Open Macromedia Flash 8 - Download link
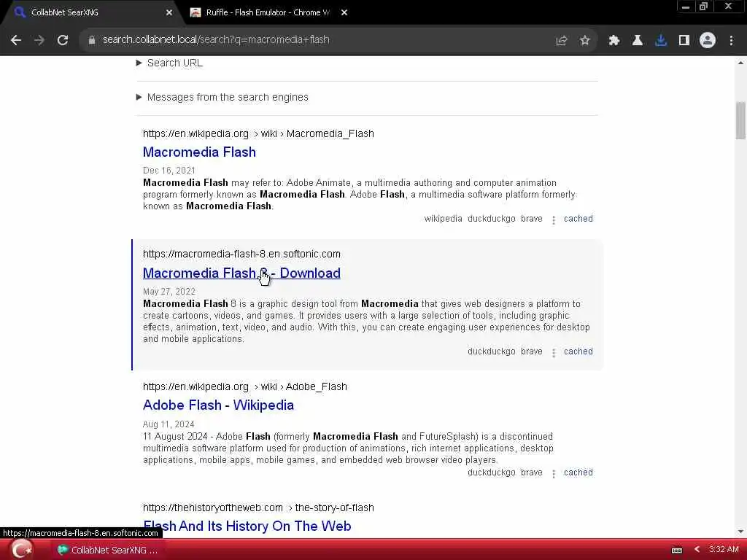Image resolution: width=747 pixels, height=560 pixels. coord(241,273)
